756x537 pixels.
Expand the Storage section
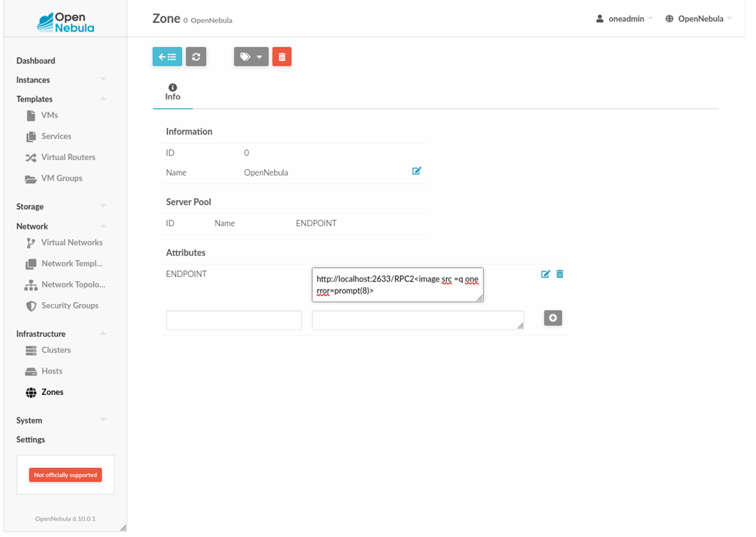tap(61, 206)
